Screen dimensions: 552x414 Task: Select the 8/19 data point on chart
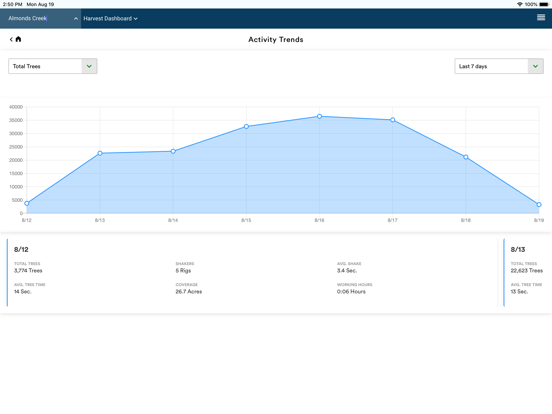click(539, 205)
